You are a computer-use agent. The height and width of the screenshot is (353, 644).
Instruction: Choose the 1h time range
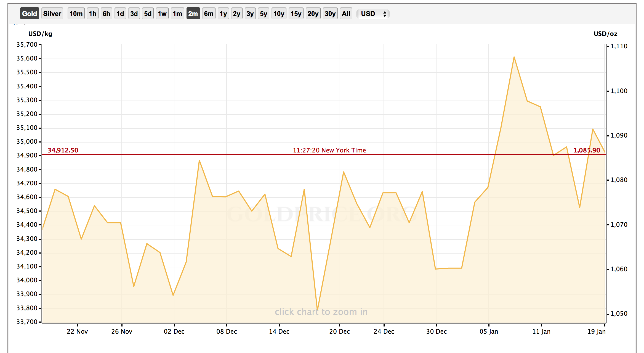(93, 14)
